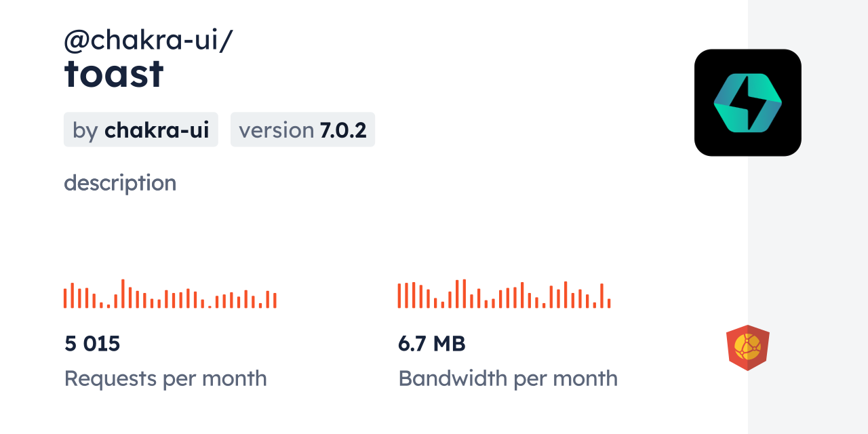The height and width of the screenshot is (434, 868).
Task: Open the bandwidth sparkline chart
Action: (x=505, y=295)
